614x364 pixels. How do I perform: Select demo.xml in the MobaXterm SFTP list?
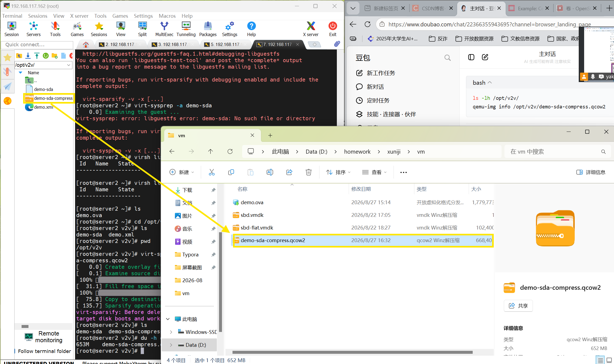point(44,107)
